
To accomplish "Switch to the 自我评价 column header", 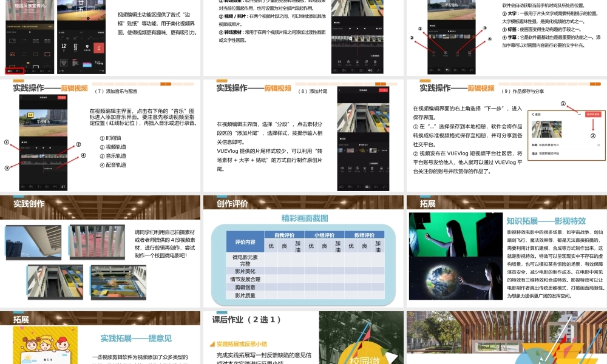I will click(285, 235).
